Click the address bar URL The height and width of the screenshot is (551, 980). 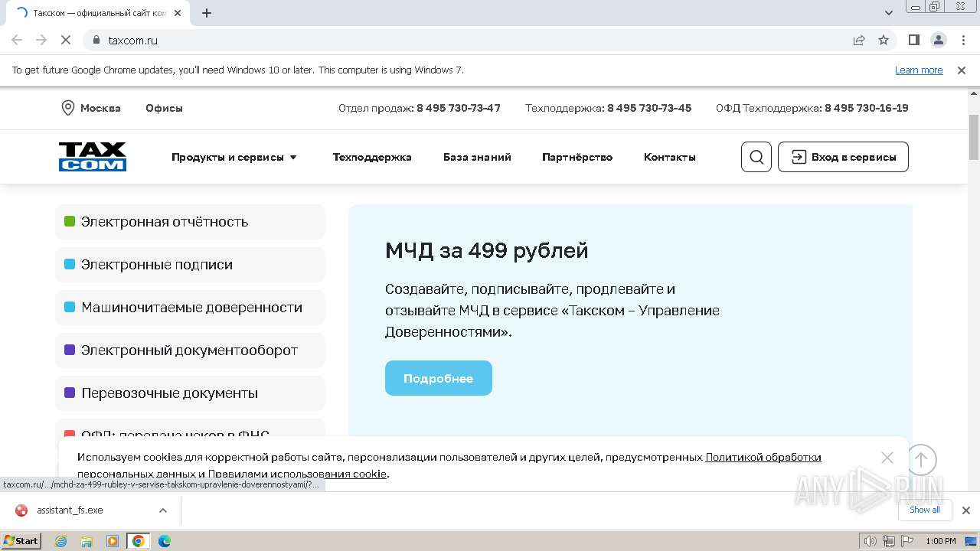tap(133, 40)
